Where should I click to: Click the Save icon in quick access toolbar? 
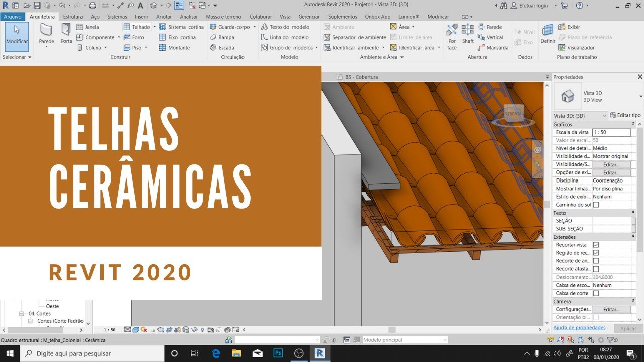[x=36, y=5]
